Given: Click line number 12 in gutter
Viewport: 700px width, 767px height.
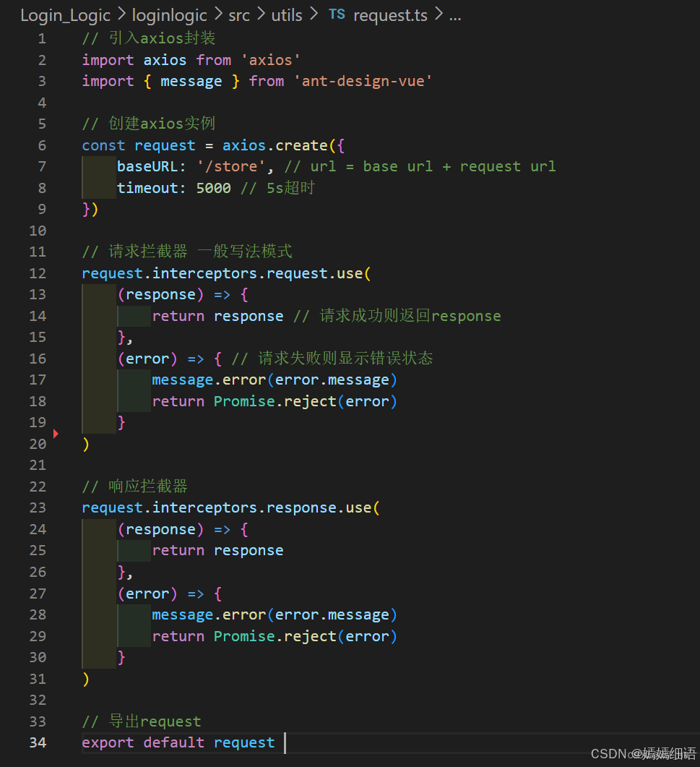Looking at the screenshot, I should pos(38,273).
